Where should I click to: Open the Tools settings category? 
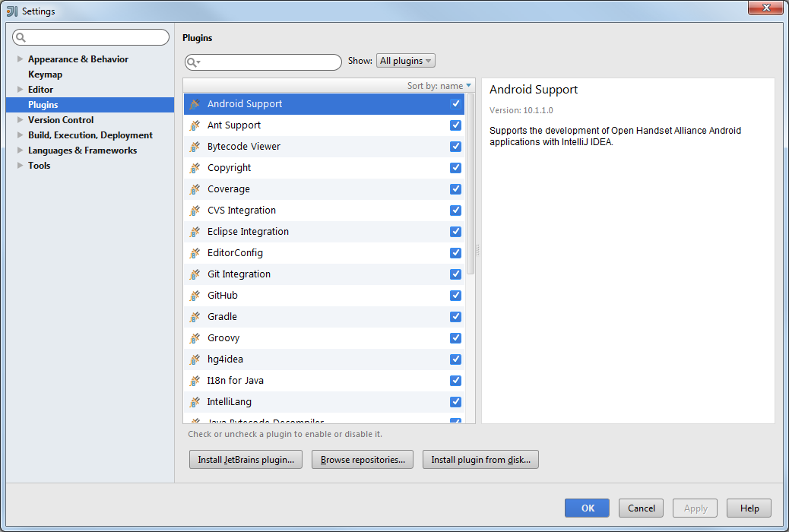pyautogui.click(x=40, y=166)
